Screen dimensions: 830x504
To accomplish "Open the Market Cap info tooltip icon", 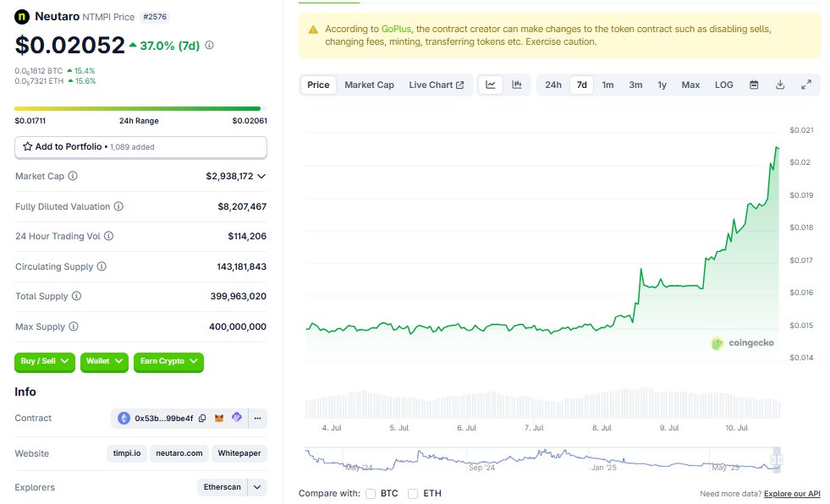I will click(x=73, y=176).
